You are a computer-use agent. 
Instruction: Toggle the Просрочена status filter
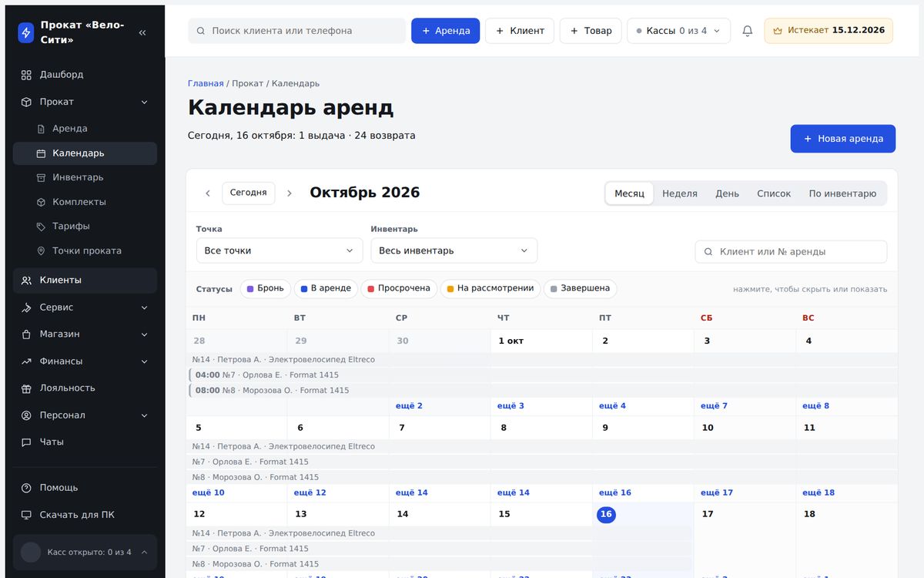point(399,288)
